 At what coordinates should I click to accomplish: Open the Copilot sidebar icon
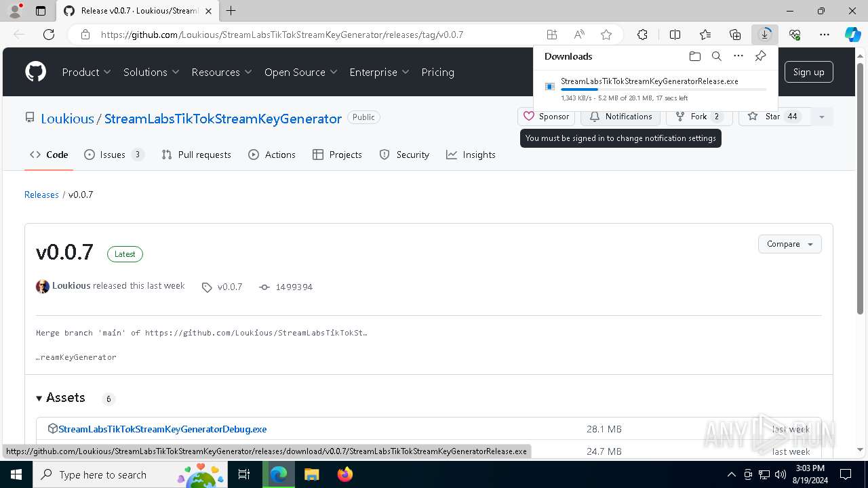tap(853, 35)
